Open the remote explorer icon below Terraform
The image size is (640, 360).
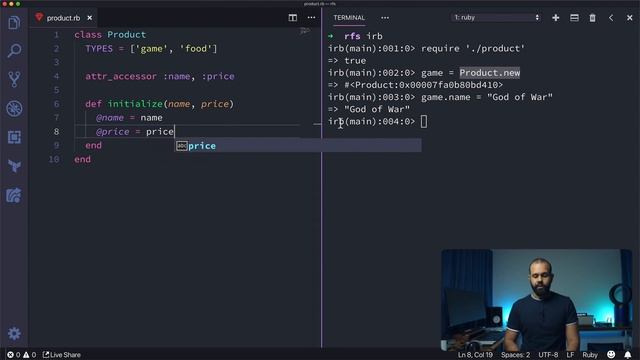14,195
